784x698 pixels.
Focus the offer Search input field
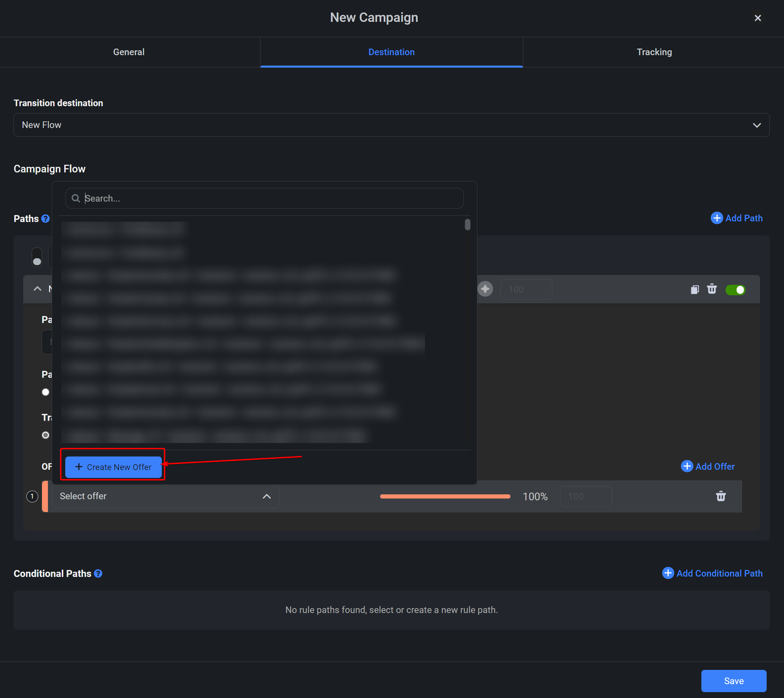click(265, 198)
